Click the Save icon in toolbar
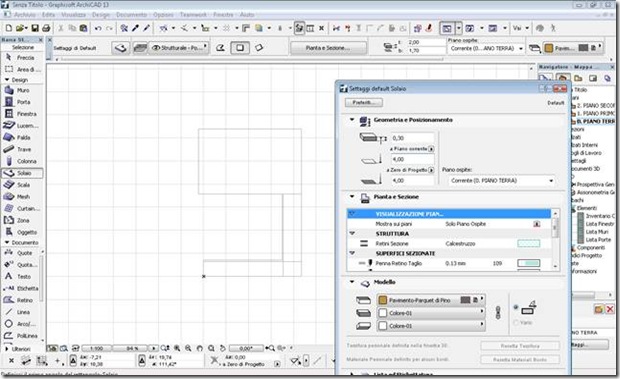 (x=35, y=28)
